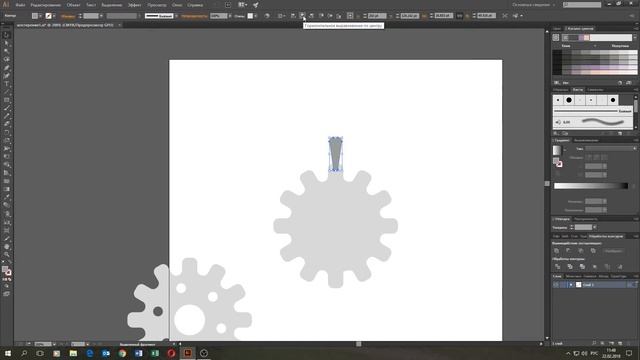Click vertical align bottom icon

[339, 16]
